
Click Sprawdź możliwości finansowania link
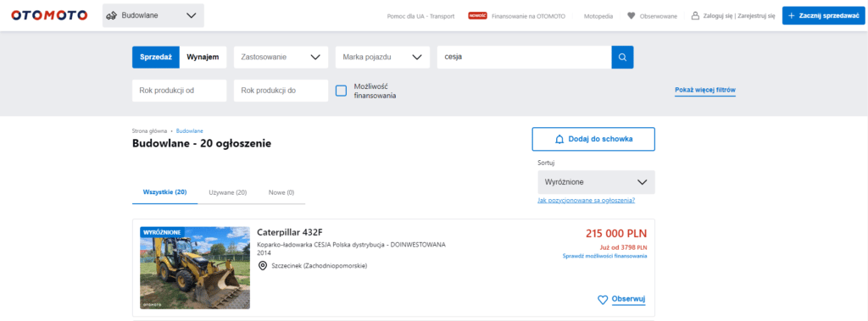click(604, 257)
